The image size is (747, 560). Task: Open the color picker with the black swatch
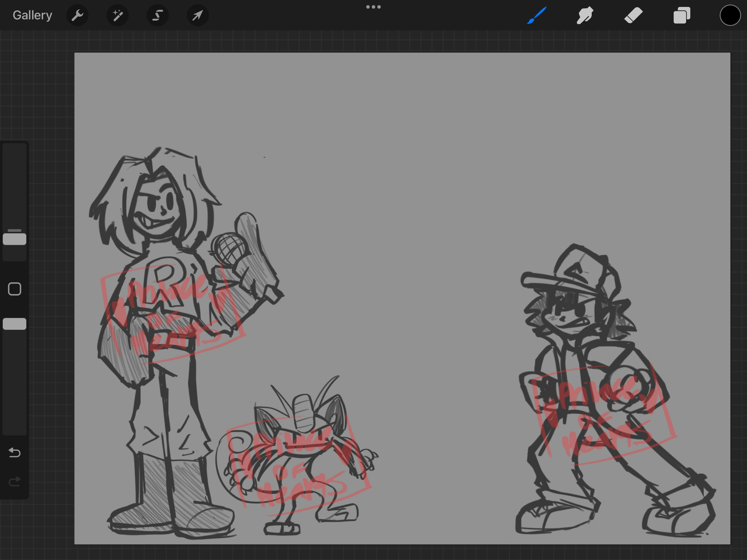pyautogui.click(x=730, y=15)
